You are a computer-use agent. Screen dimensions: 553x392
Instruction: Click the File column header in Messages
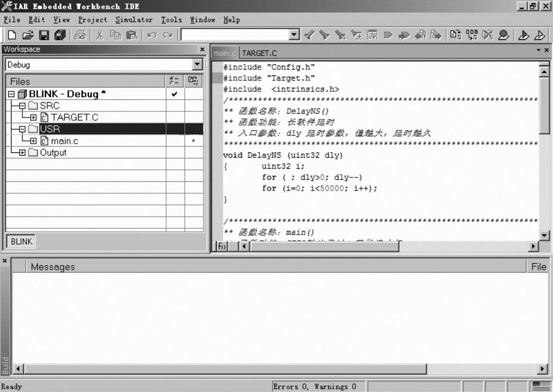pyautogui.click(x=538, y=266)
